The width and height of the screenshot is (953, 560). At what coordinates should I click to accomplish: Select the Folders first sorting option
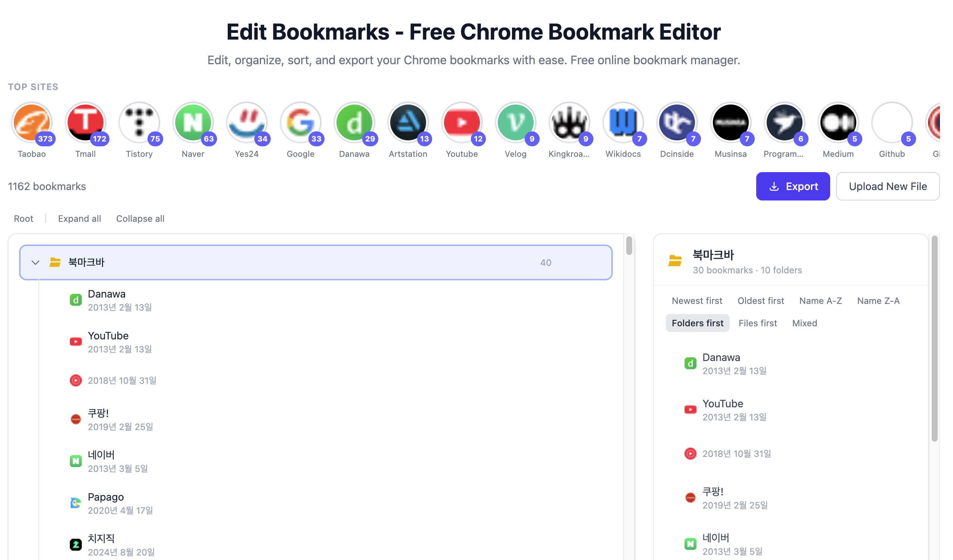pyautogui.click(x=697, y=323)
